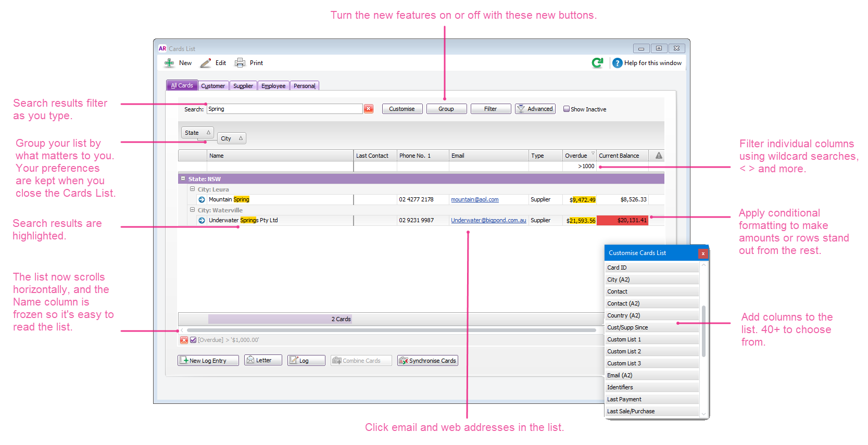Click the blue question mark help icon
The width and height of the screenshot is (868, 445).
tap(618, 63)
